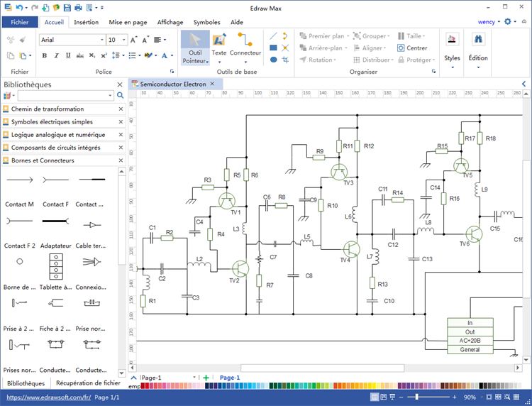Toggle italic formatting
532x406 pixels.
click(x=56, y=55)
